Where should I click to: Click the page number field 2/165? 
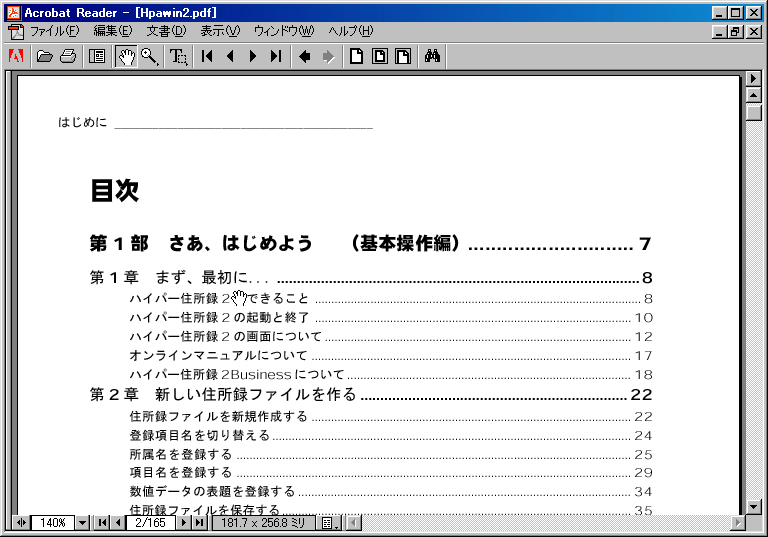click(x=150, y=523)
